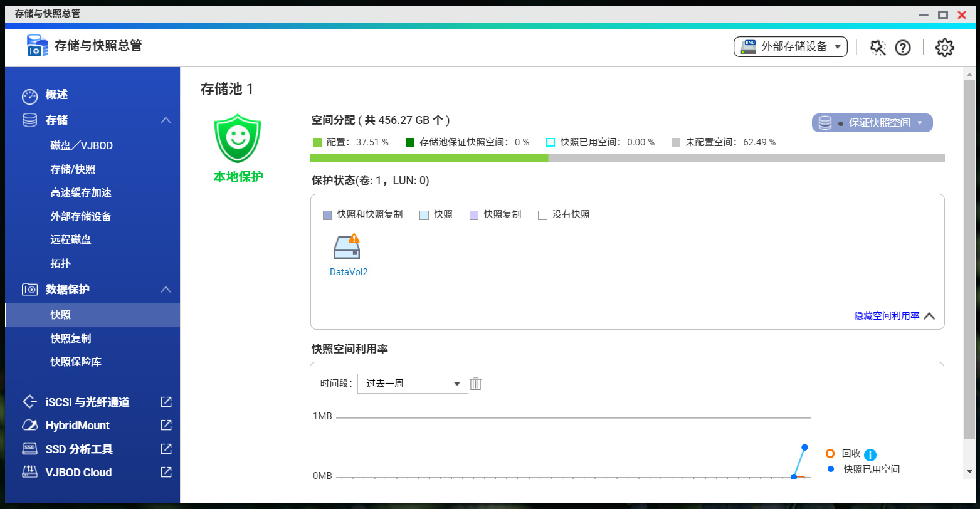Open 拓扑 in the sidebar
980x509 pixels.
tap(60, 263)
